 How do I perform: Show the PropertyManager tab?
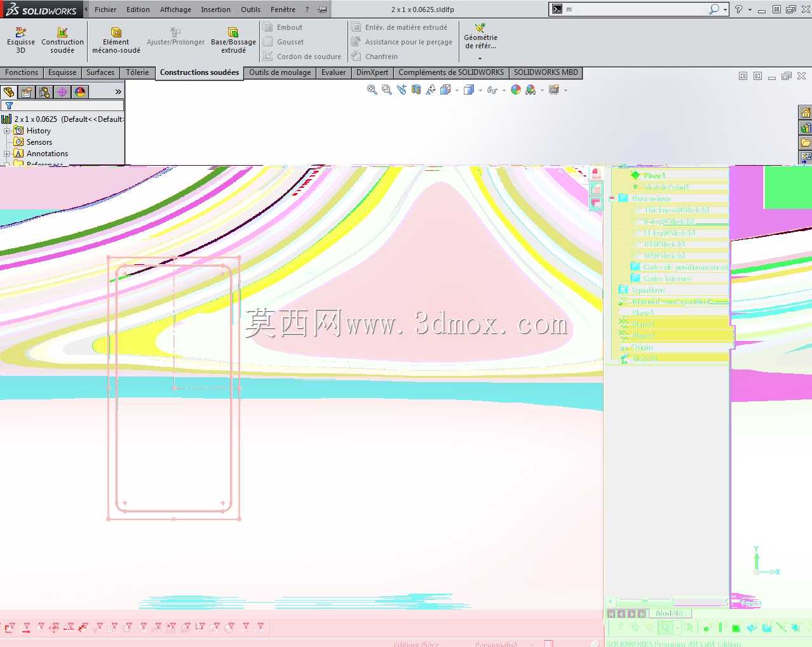27,92
